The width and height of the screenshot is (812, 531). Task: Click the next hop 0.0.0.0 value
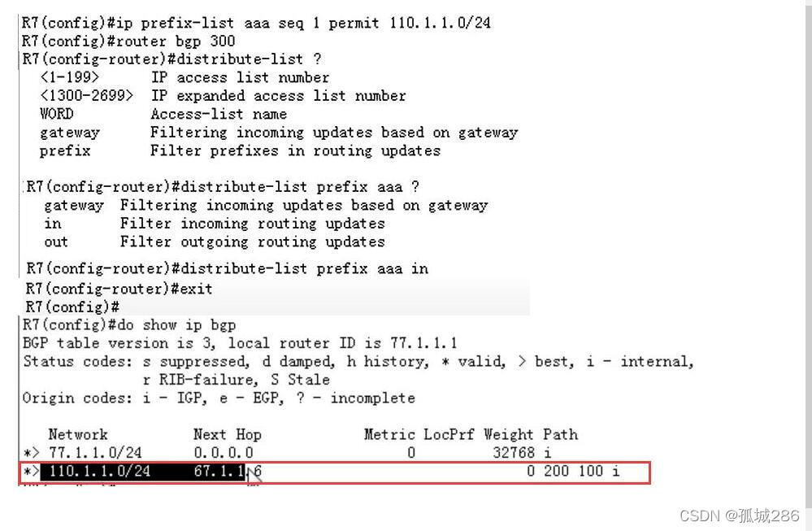click(224, 453)
